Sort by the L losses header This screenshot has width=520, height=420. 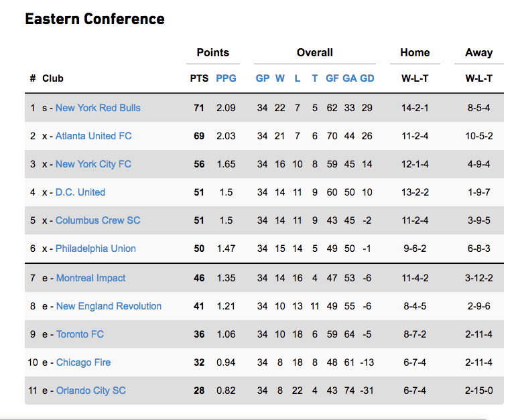tap(298, 78)
